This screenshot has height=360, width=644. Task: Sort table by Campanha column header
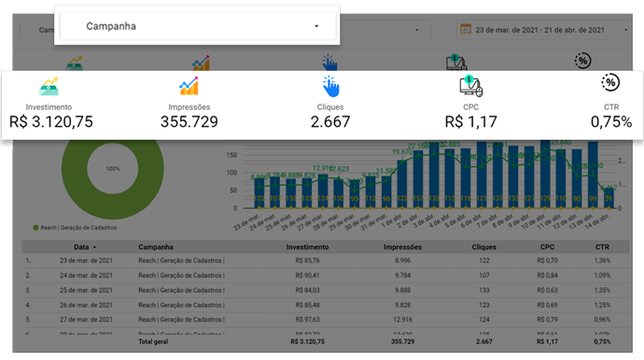click(156, 247)
